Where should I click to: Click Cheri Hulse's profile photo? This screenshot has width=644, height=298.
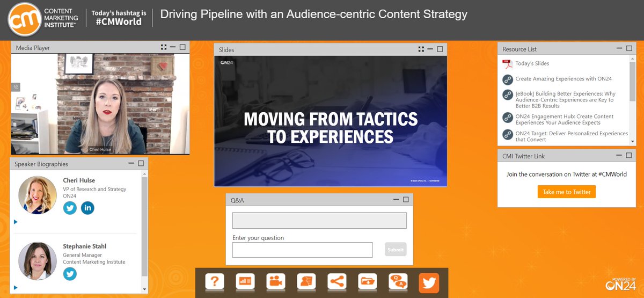[x=38, y=194]
